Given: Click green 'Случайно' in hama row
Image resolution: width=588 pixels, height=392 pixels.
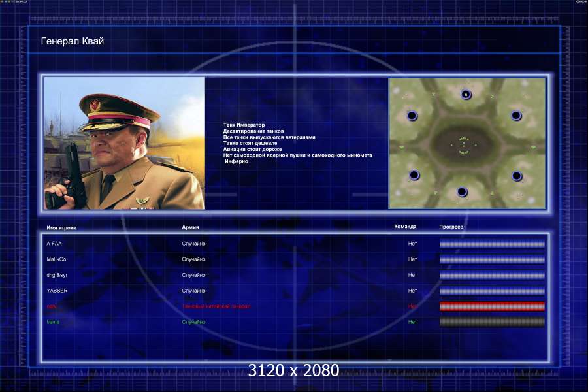Looking at the screenshot, I should point(193,322).
